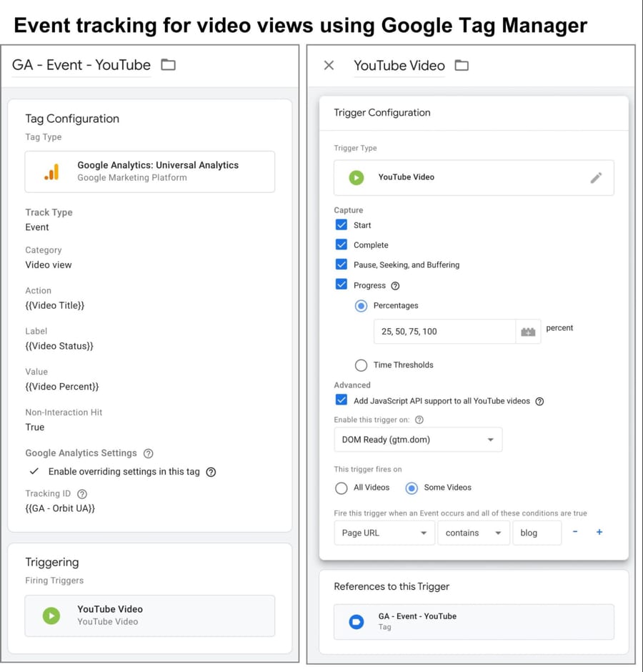This screenshot has width=643, height=672.
Task: Open help for Google Analytics Settings
Action: (x=148, y=453)
